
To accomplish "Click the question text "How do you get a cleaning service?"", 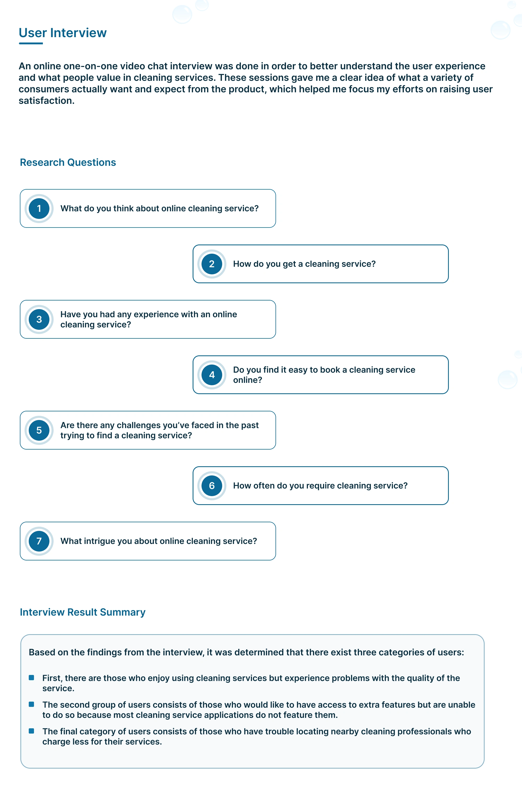I will [304, 264].
